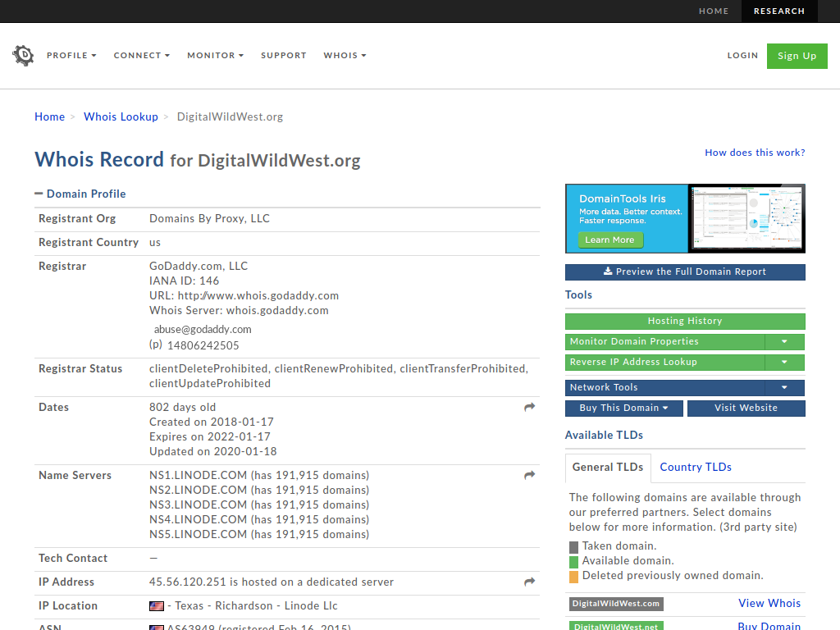The height and width of the screenshot is (630, 840).
Task: Click the Expires on 2022-01-17 date
Action: [x=210, y=436]
